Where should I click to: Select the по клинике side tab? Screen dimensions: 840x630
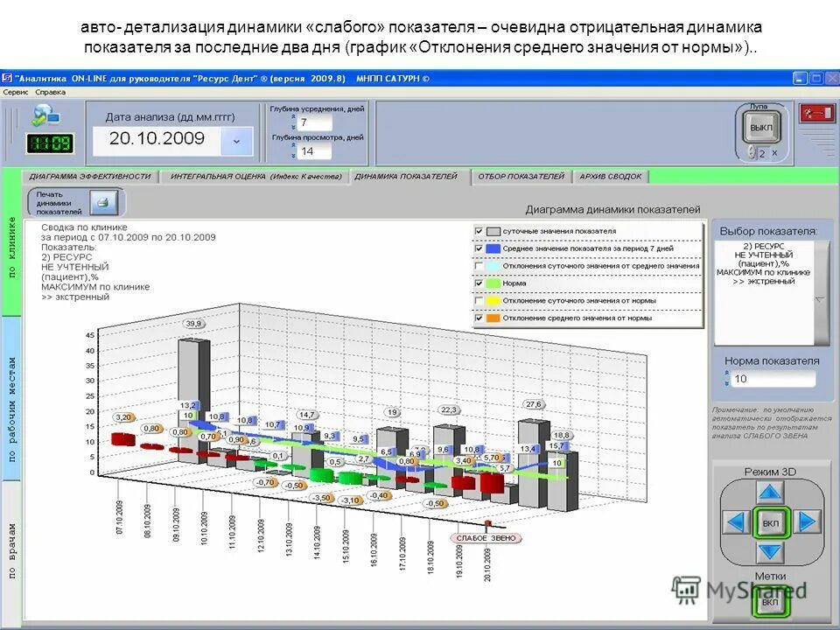pos(11,247)
